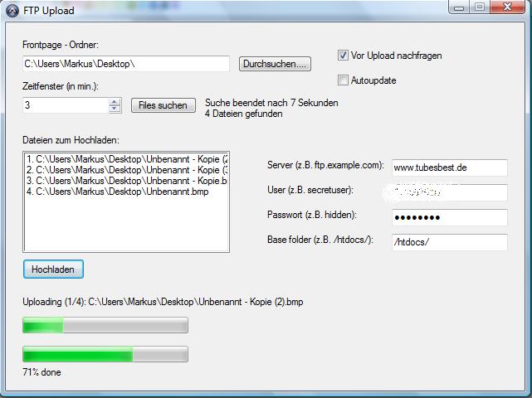Disable the Vor Upload nachfragen checkbox
The width and height of the screenshot is (532, 398).
click(343, 56)
